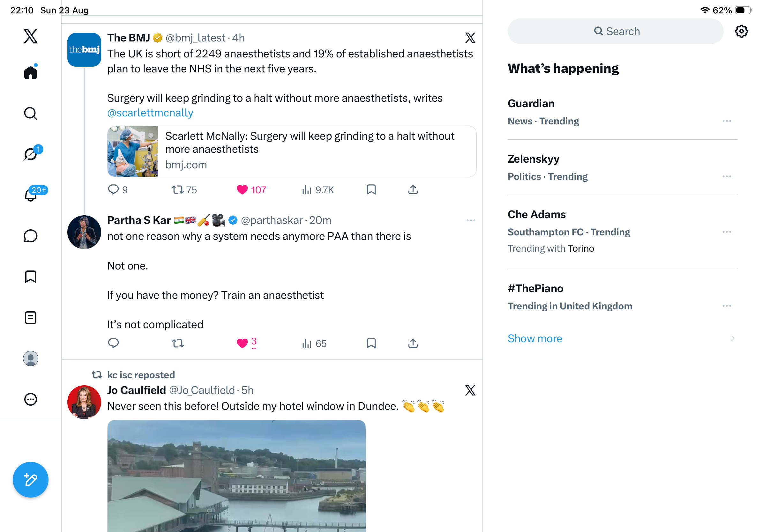Image resolution: width=762 pixels, height=532 pixels.
Task: Open Bookmarks tab in the sidebar
Action: [x=31, y=277]
